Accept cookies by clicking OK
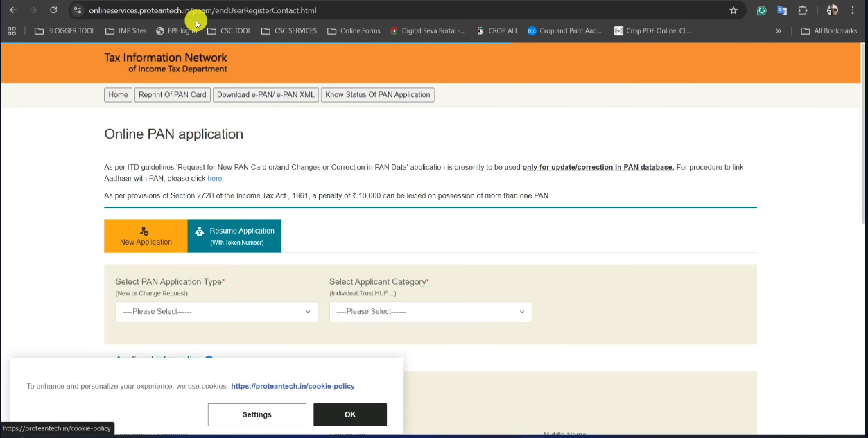868x438 pixels. point(349,414)
